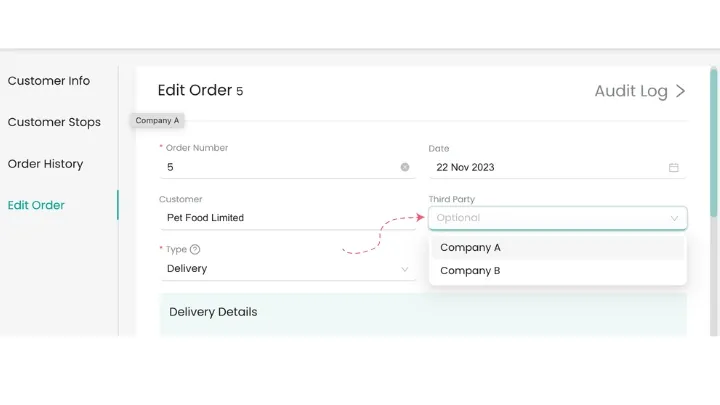720x405 pixels.
Task: Click the Date field showing 22 Nov 2023
Action: 545,167
